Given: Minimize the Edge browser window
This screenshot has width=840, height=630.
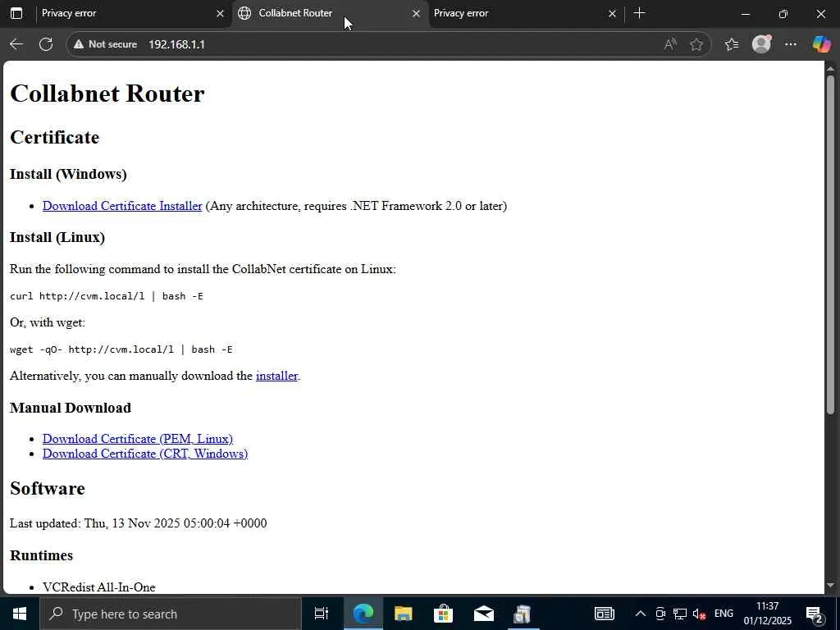Looking at the screenshot, I should pyautogui.click(x=745, y=14).
